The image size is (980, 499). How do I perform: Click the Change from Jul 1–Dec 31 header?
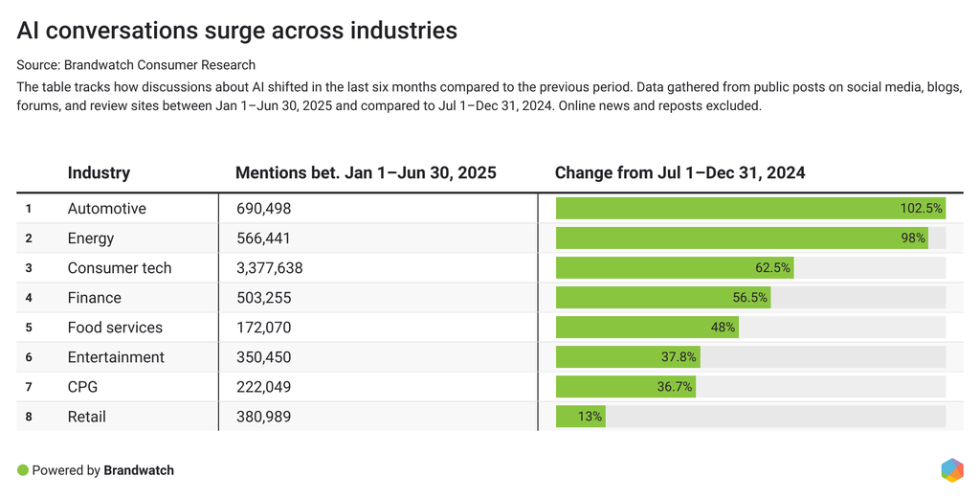pos(679,173)
